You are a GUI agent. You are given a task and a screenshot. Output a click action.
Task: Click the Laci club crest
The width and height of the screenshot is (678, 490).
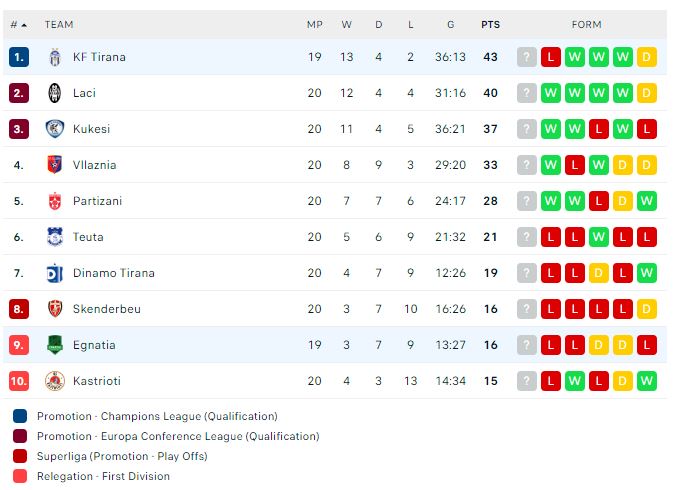(x=55, y=93)
